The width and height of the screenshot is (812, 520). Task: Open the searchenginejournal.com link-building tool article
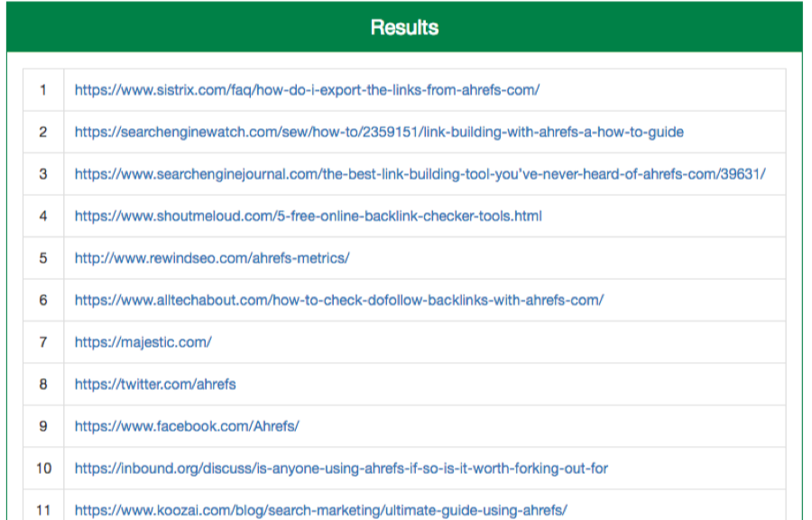[420, 174]
